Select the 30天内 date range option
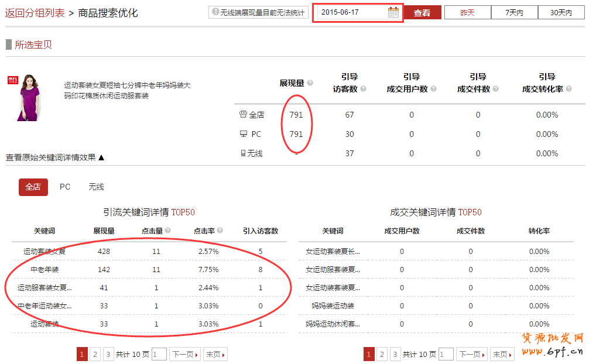Image resolution: width=589 pixels, height=364 pixels. 561,12
